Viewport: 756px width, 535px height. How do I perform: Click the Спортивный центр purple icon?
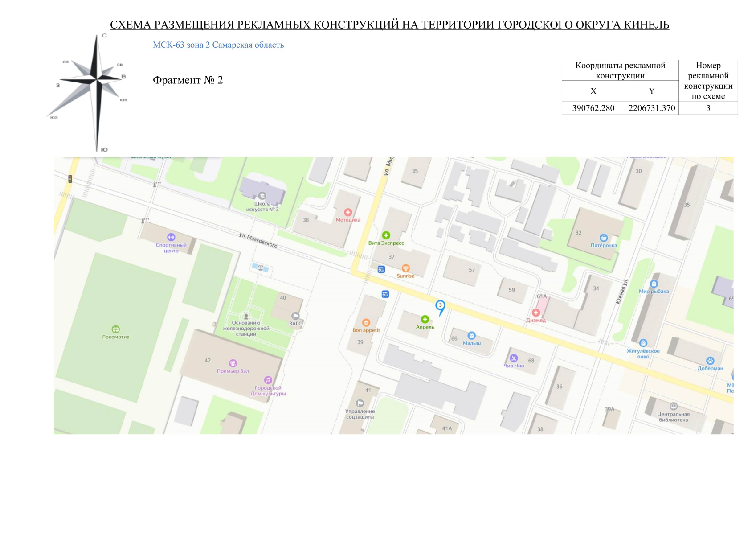click(x=171, y=237)
